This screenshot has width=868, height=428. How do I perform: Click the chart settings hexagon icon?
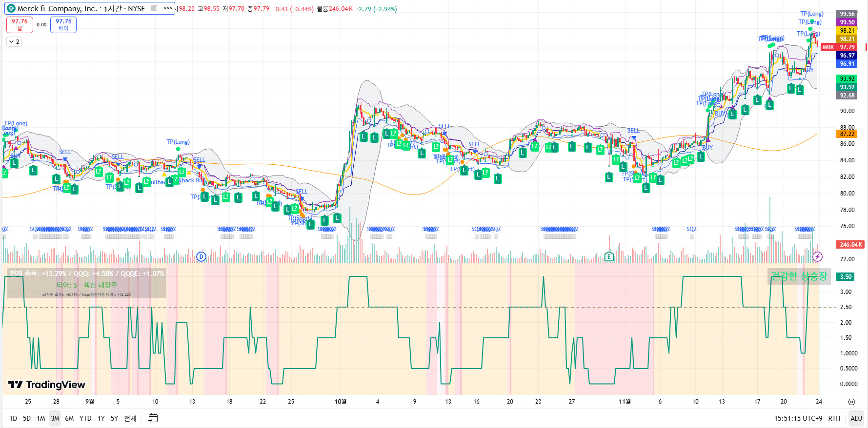coord(851,402)
